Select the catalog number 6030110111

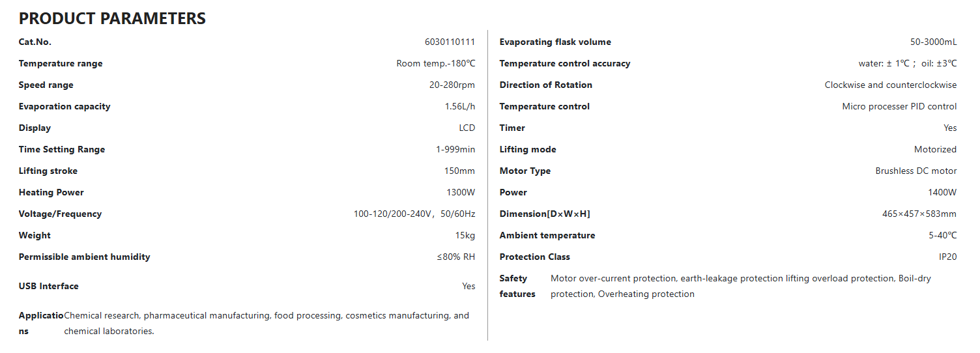(x=450, y=42)
